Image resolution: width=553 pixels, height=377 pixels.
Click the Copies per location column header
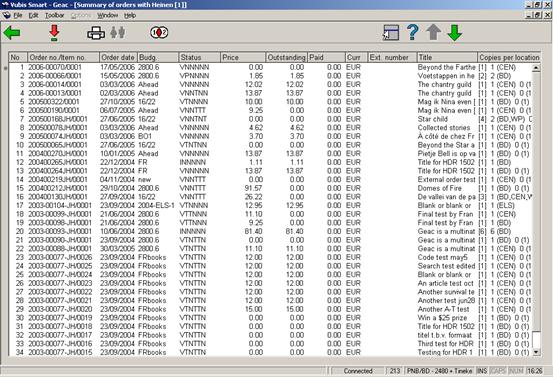point(509,57)
